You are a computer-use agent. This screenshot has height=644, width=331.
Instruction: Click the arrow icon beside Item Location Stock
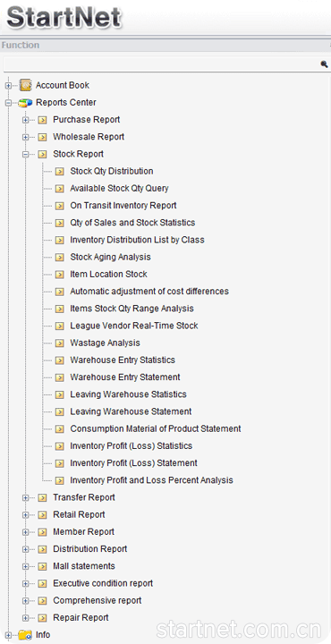(x=60, y=275)
